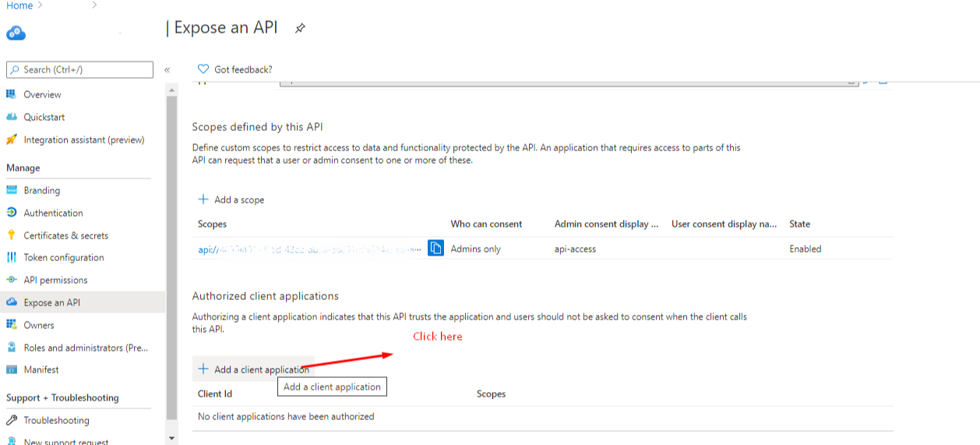
Task: Click the API permissions icon
Action: [12, 280]
